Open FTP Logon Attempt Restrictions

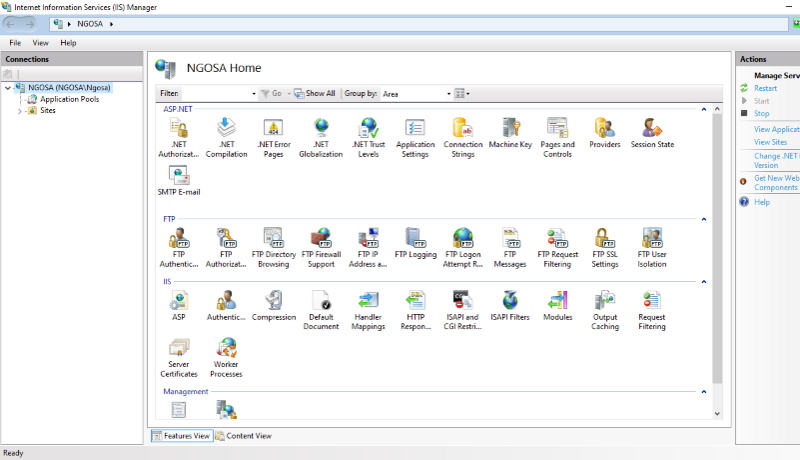click(463, 248)
